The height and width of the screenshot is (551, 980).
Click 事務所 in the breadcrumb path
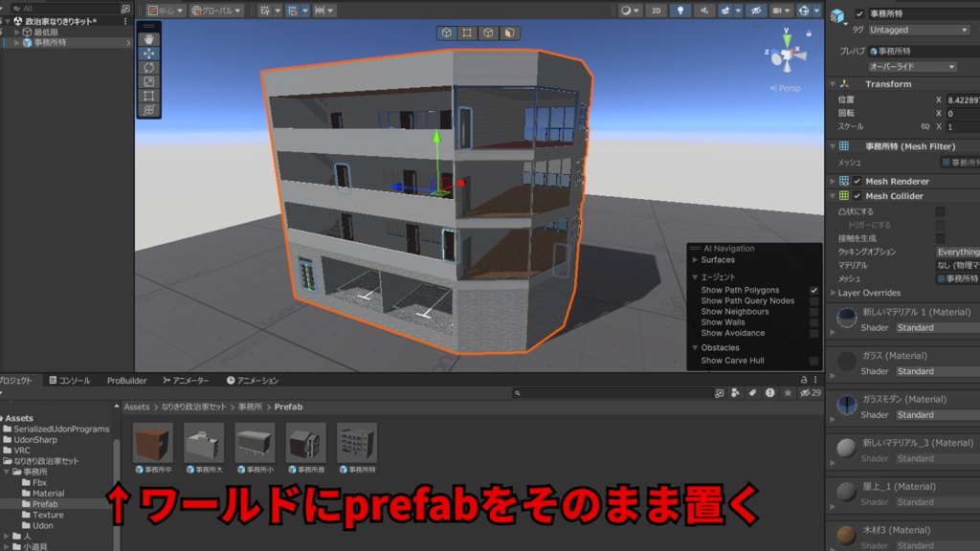(x=250, y=407)
